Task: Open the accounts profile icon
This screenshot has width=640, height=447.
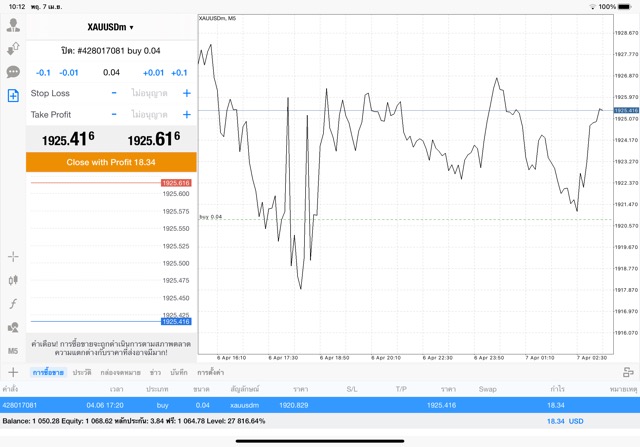Action: [13, 25]
